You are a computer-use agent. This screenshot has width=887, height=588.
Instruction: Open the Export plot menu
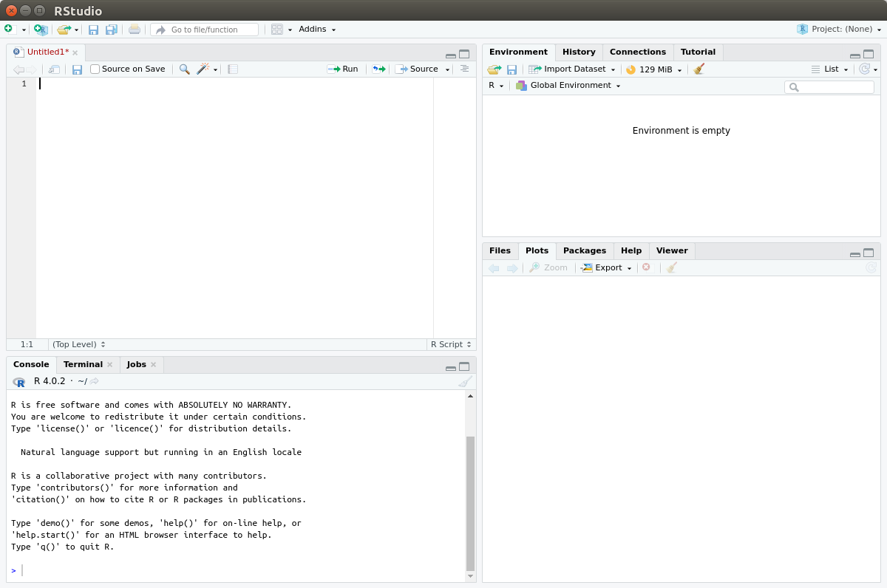click(607, 268)
